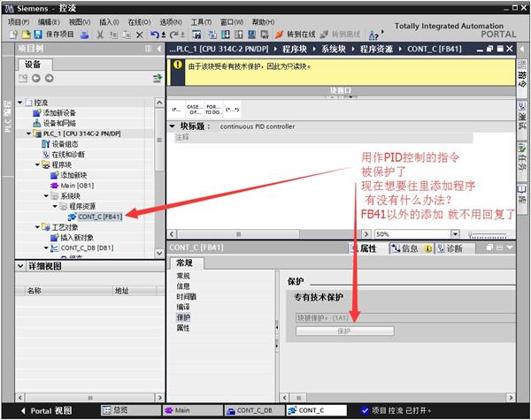Open the 在线(O) menu
The width and height of the screenshot is (531, 420).
coord(139,22)
